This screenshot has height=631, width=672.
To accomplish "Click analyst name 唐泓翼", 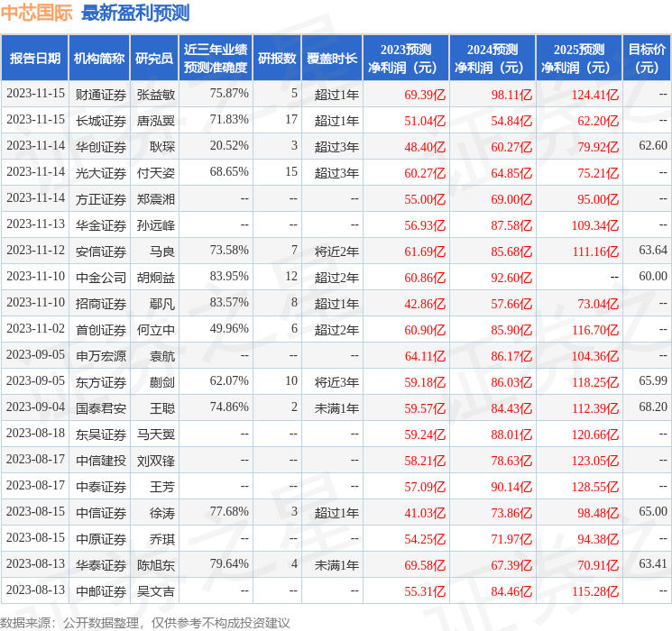I will [155, 121].
